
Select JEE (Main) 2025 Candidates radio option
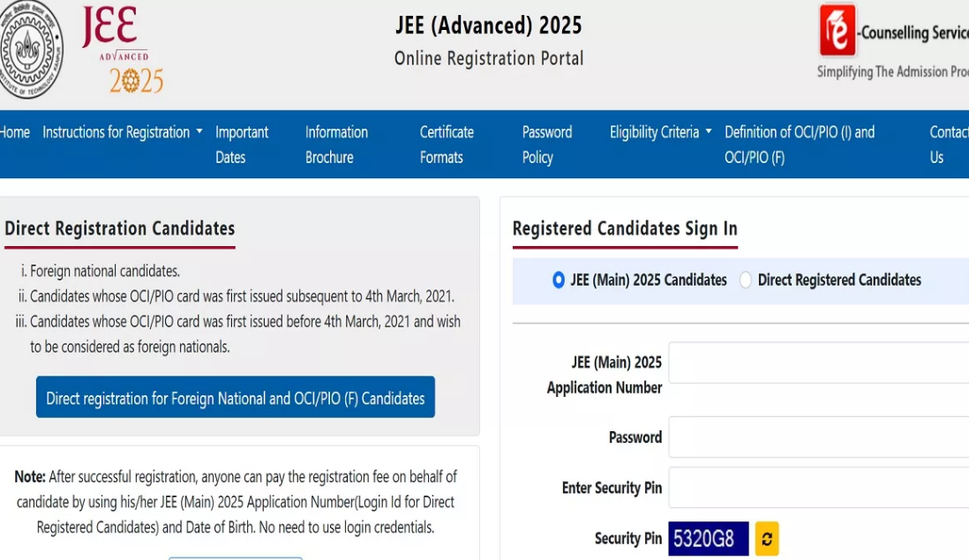pyautogui.click(x=559, y=280)
